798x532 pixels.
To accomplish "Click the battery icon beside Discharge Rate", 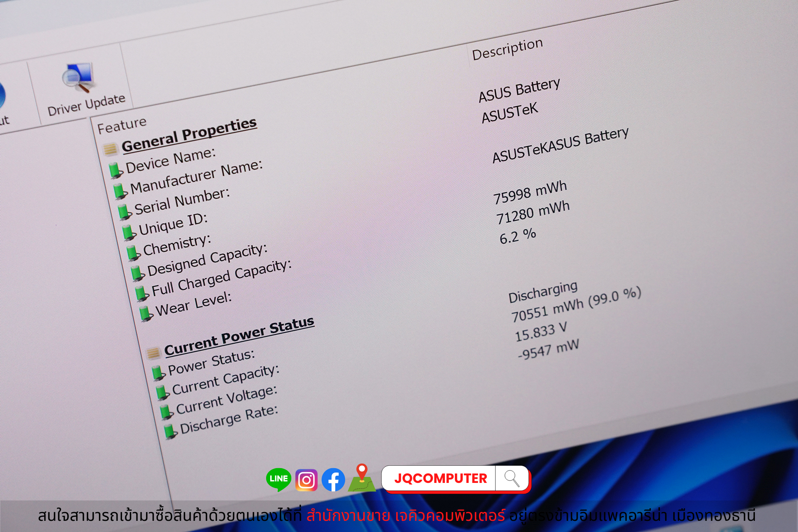I will [x=171, y=431].
